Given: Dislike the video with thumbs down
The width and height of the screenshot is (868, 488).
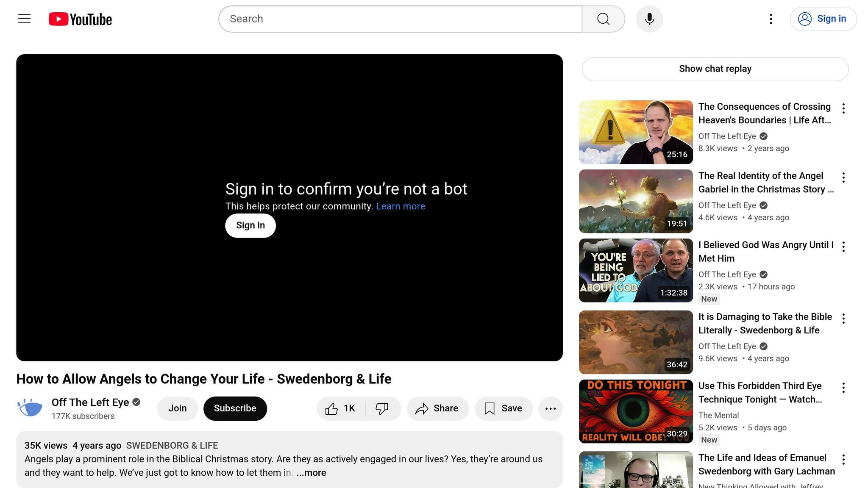Looking at the screenshot, I should 382,408.
